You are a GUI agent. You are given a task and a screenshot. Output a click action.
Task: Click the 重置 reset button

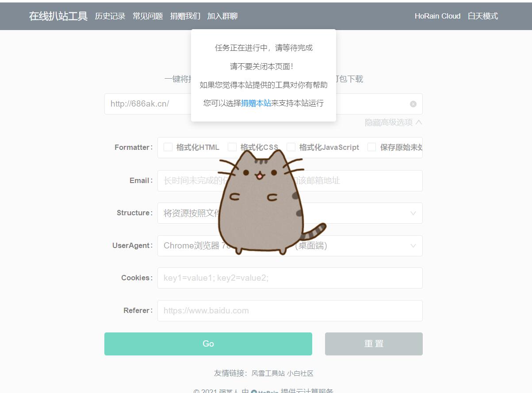[374, 344]
